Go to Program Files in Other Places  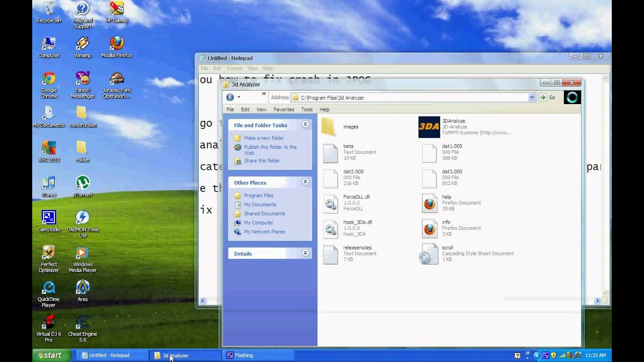(259, 196)
